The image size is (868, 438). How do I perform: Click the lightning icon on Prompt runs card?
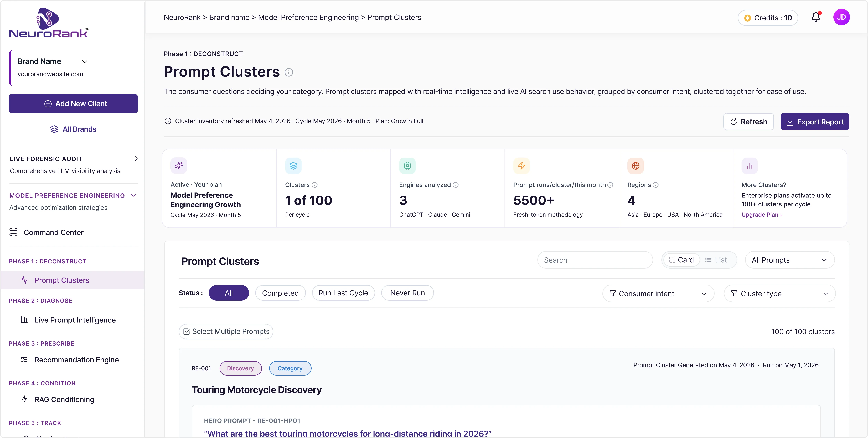tap(521, 165)
